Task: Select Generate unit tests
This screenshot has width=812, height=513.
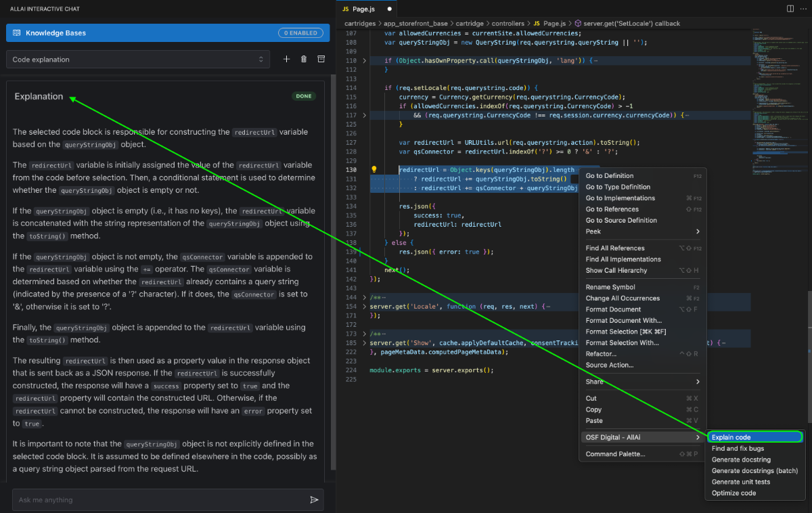Action: [x=754, y=482]
